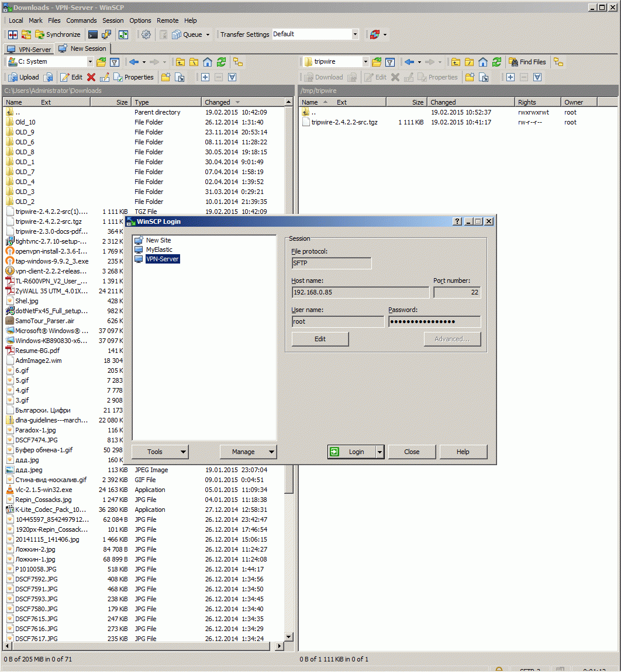Click the Edit button in login dialog

(x=320, y=339)
